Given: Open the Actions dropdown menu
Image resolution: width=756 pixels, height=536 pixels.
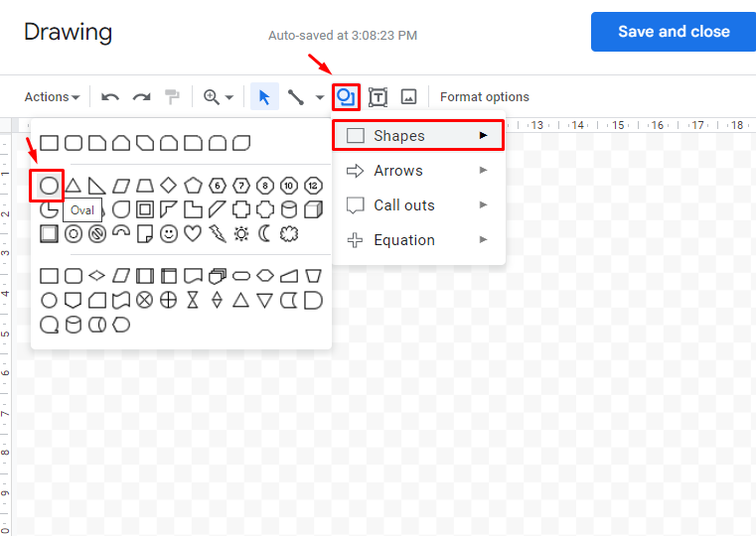Looking at the screenshot, I should coord(52,97).
